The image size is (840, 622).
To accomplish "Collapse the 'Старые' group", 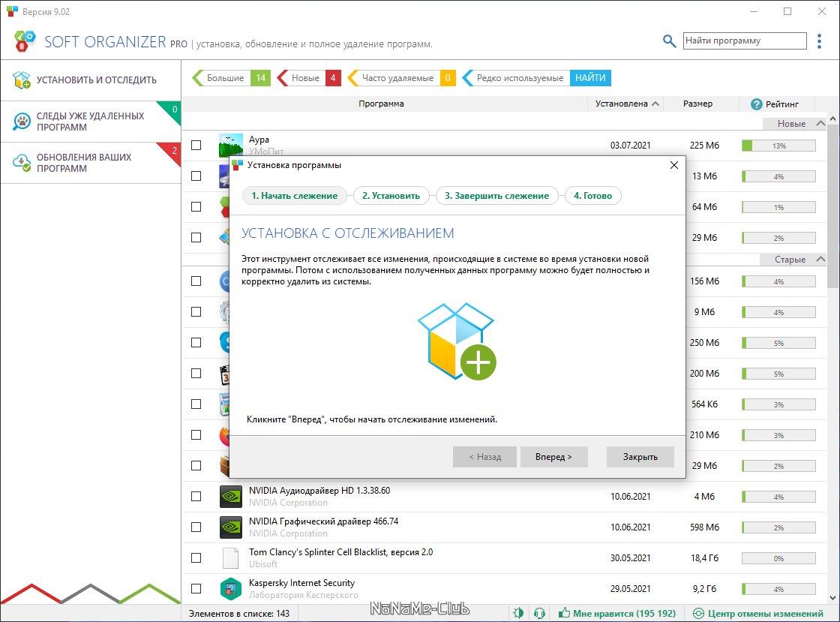I will [x=820, y=259].
